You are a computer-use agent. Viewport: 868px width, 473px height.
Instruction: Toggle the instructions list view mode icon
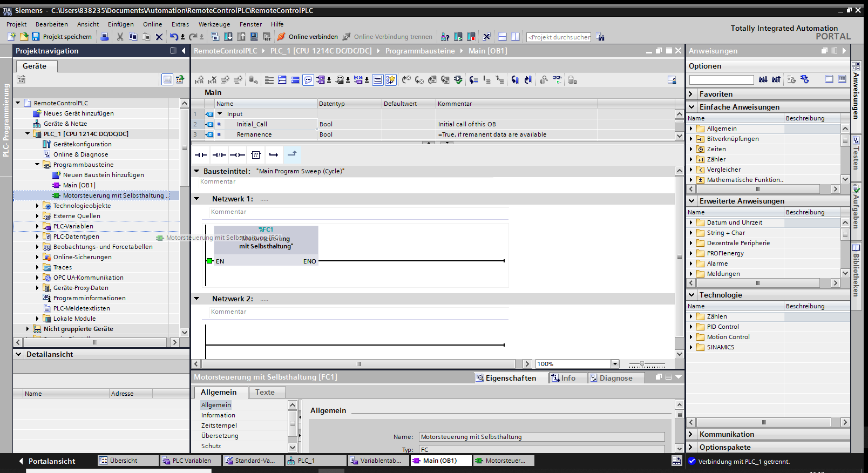(x=829, y=79)
